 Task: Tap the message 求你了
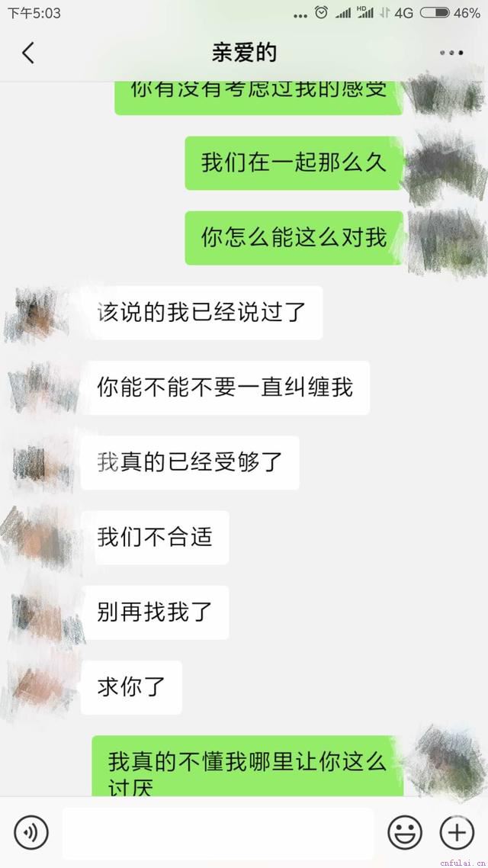coord(132,687)
